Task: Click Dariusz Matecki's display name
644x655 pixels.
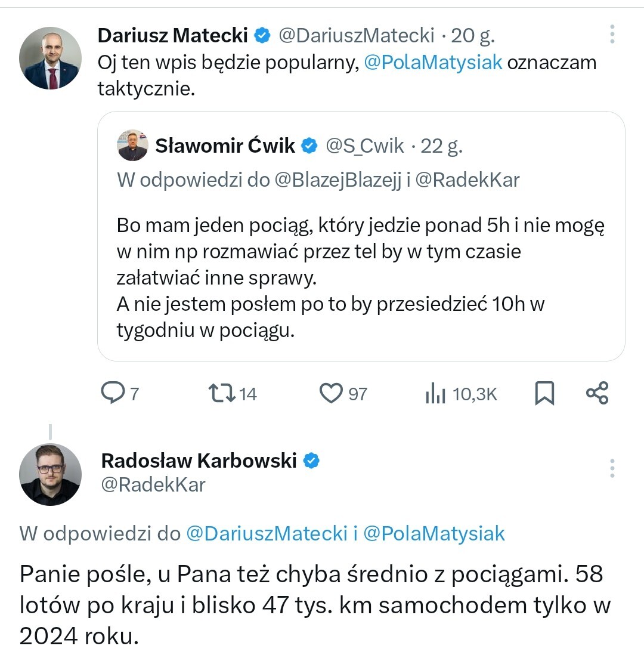Action: [x=172, y=36]
